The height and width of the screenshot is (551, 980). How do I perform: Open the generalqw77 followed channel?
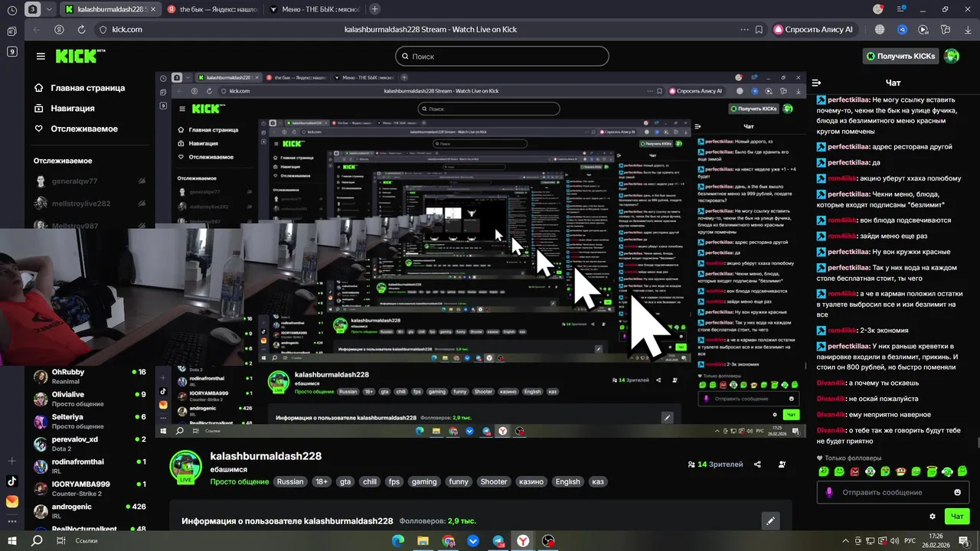90,181
